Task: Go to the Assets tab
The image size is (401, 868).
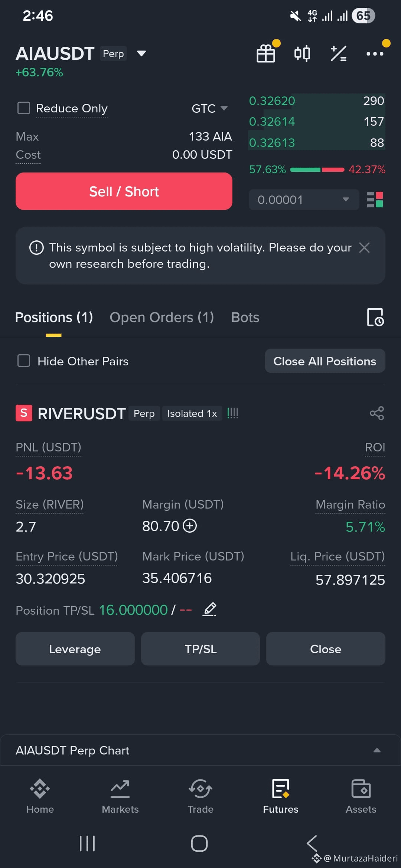Action: (x=361, y=796)
